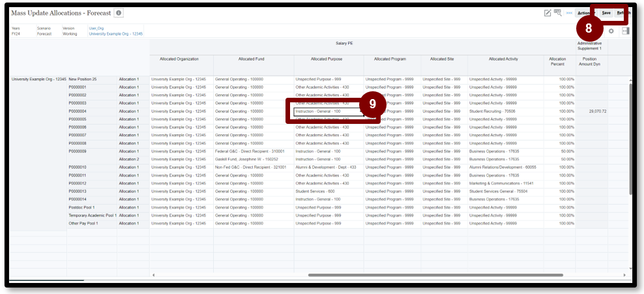Open the data search magnifier icon
Screen dimensions: 644x294
coord(558,13)
